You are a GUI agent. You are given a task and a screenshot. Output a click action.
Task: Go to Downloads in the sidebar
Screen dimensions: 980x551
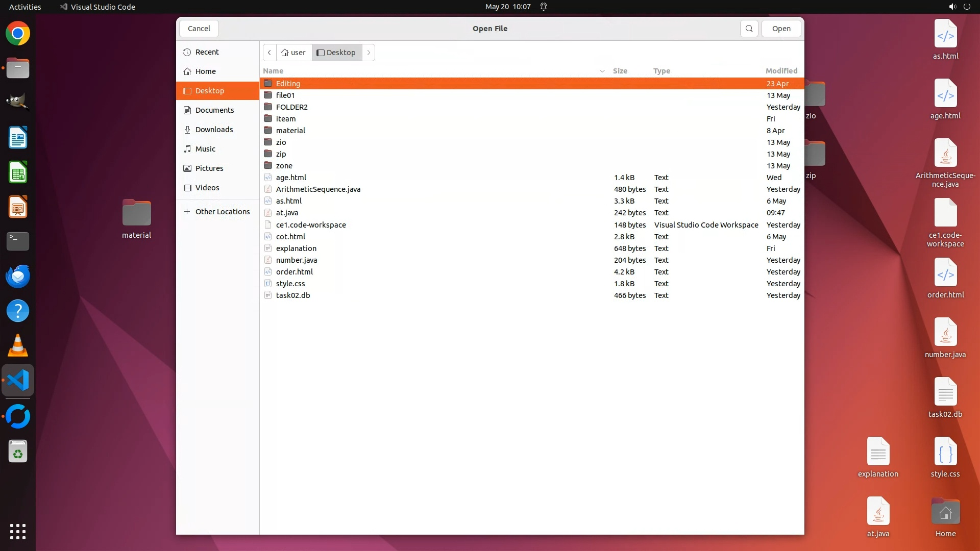214,130
